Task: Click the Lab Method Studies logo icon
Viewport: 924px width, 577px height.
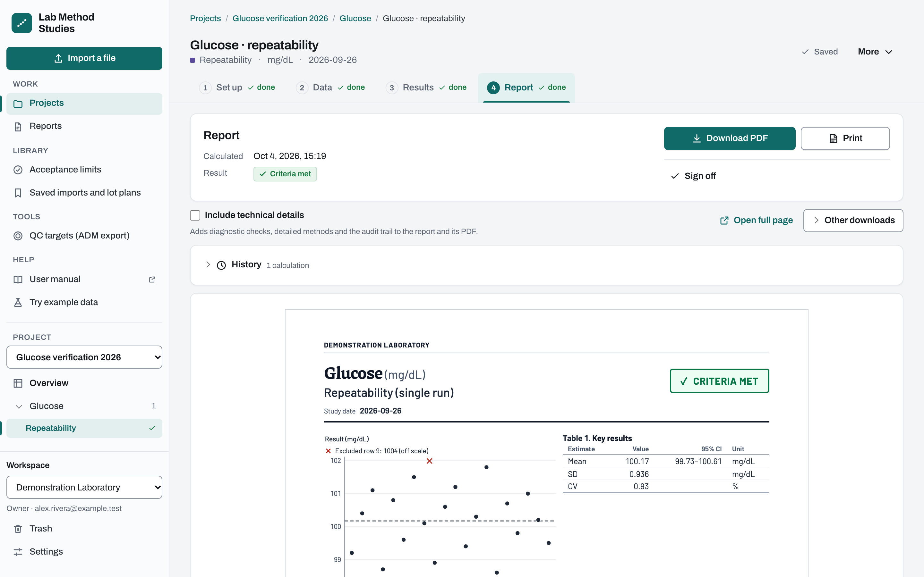Action: (x=22, y=23)
